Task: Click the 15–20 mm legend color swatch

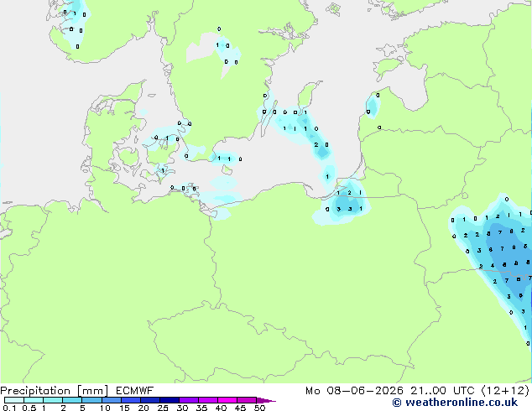Action: tap(131, 400)
